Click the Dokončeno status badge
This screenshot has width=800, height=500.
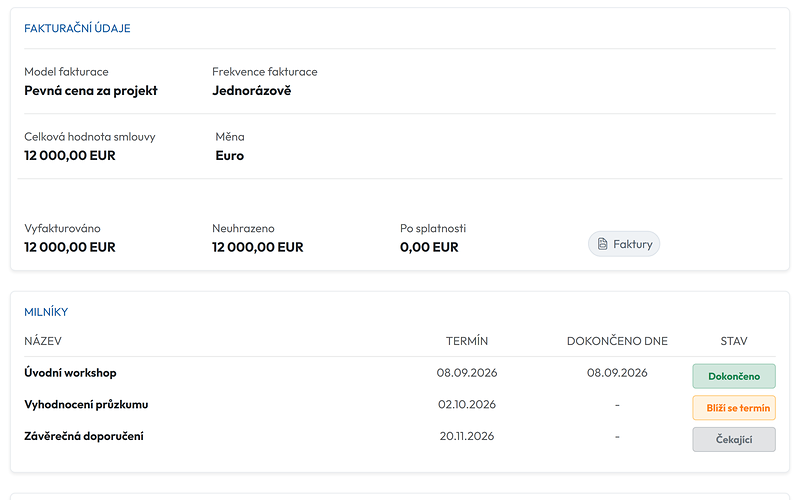click(734, 376)
